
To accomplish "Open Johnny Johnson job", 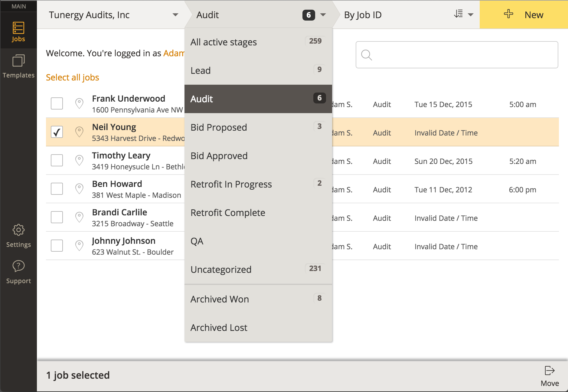I will tap(124, 241).
